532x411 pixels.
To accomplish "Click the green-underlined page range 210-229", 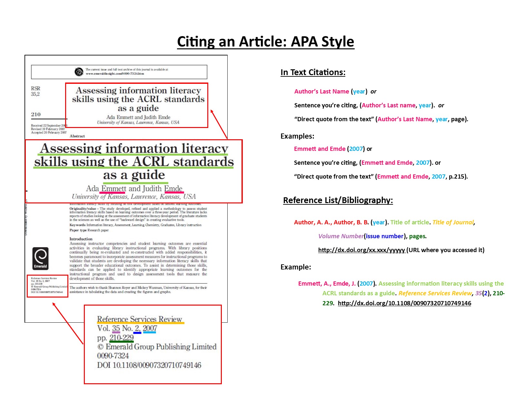I will (x=121, y=338).
